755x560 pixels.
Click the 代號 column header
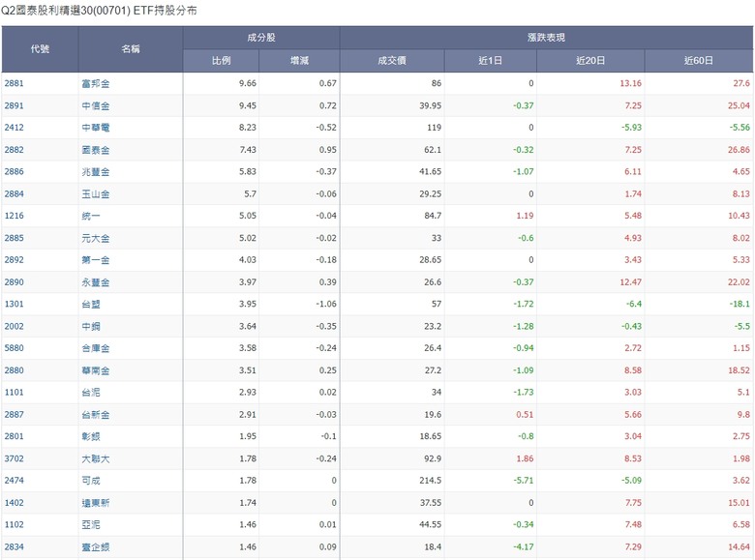click(40, 49)
